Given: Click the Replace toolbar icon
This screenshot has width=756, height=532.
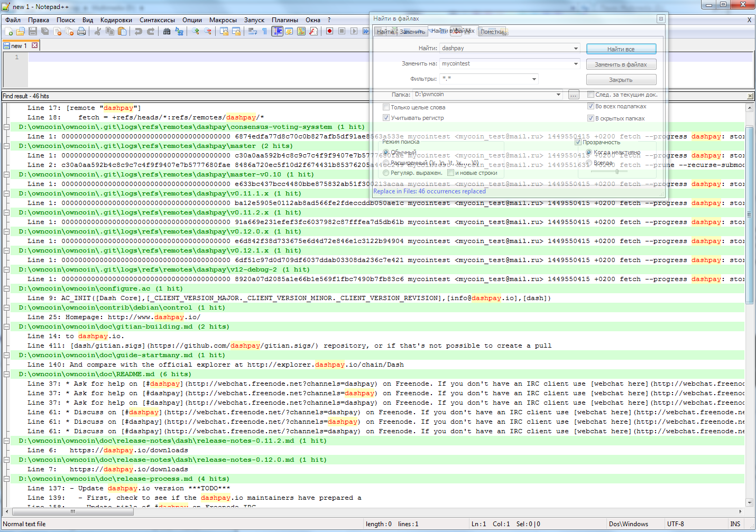Looking at the screenshot, I should point(179,32).
